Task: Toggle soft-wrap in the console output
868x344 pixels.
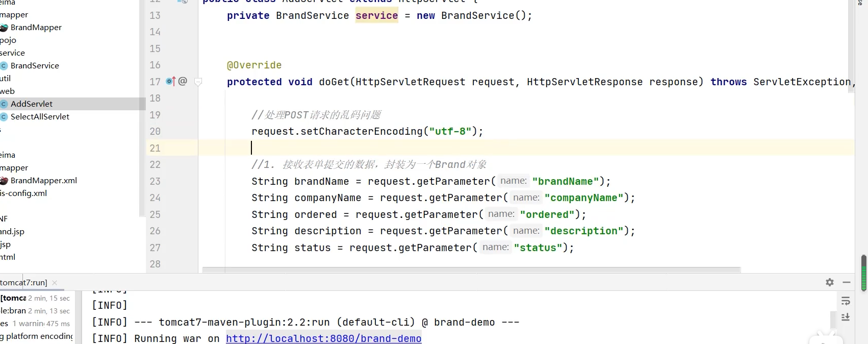Action: point(846,301)
